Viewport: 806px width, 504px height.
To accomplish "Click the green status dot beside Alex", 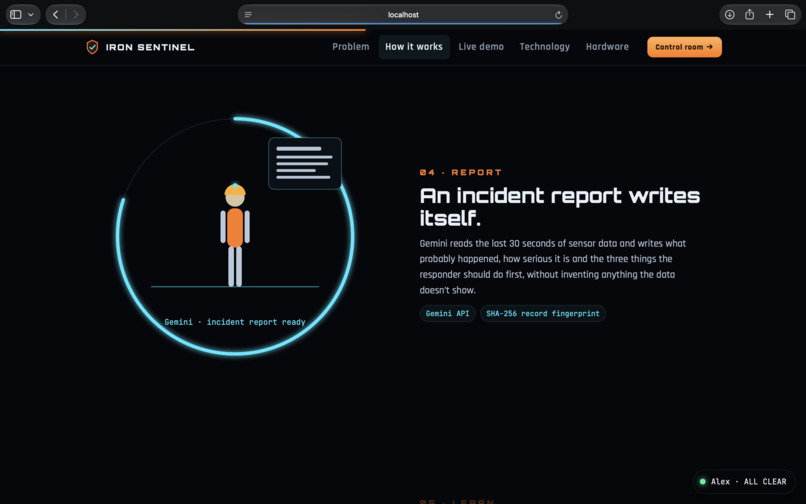I will click(x=703, y=482).
